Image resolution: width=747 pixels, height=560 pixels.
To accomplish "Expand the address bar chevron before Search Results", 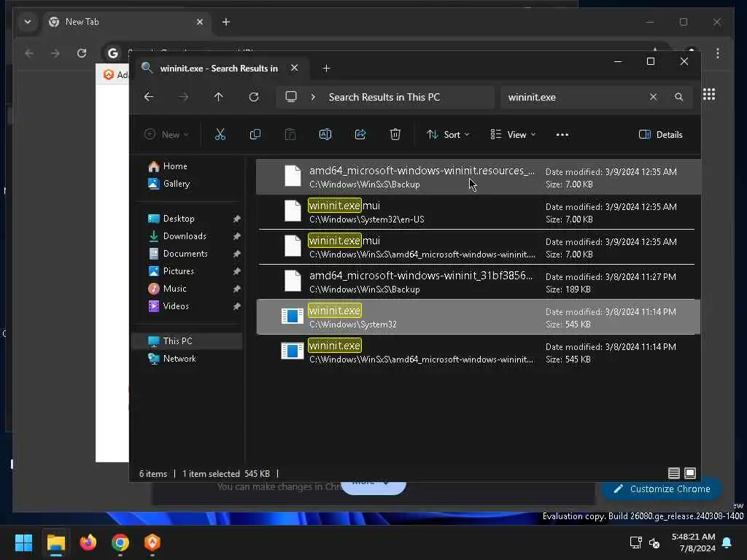I will pos(313,97).
